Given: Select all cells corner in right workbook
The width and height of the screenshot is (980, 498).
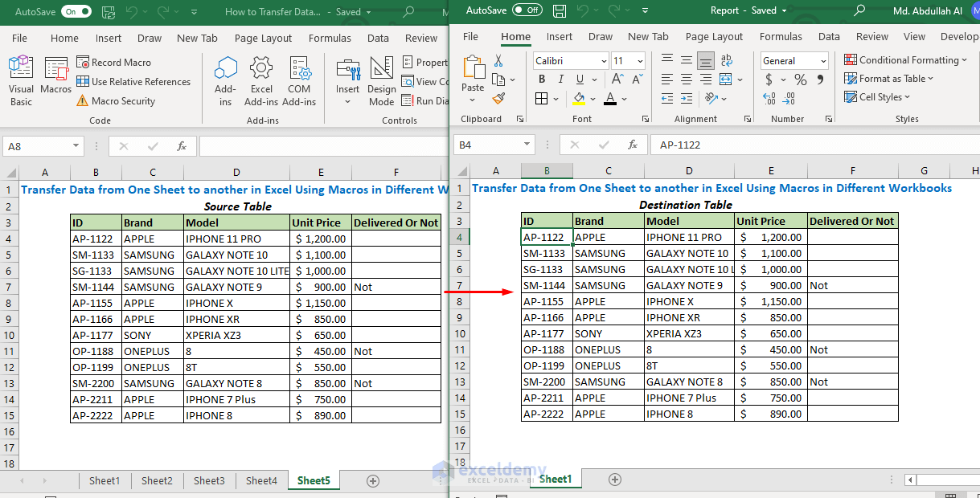Looking at the screenshot, I should [x=460, y=171].
